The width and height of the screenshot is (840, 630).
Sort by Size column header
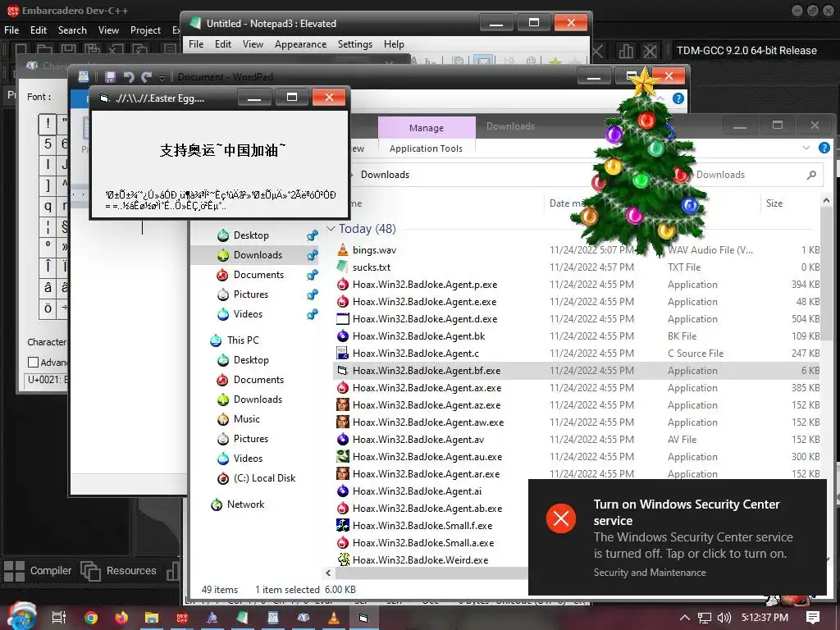pos(774,203)
